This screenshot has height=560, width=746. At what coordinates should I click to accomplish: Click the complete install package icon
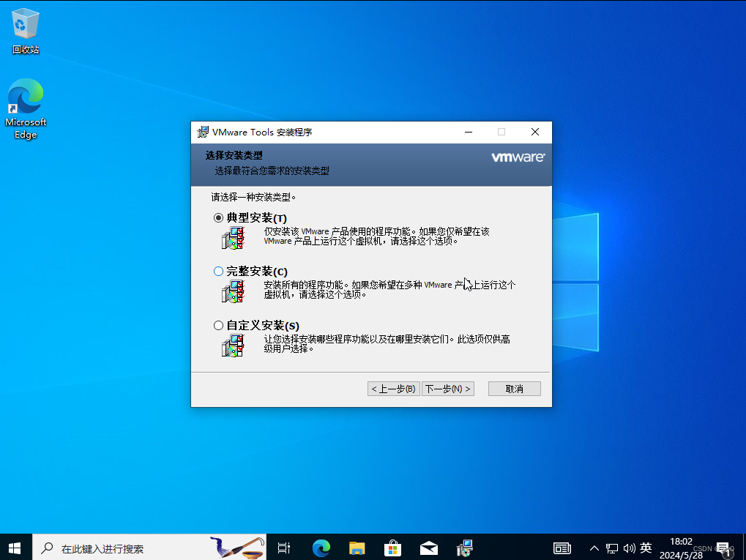(x=233, y=291)
